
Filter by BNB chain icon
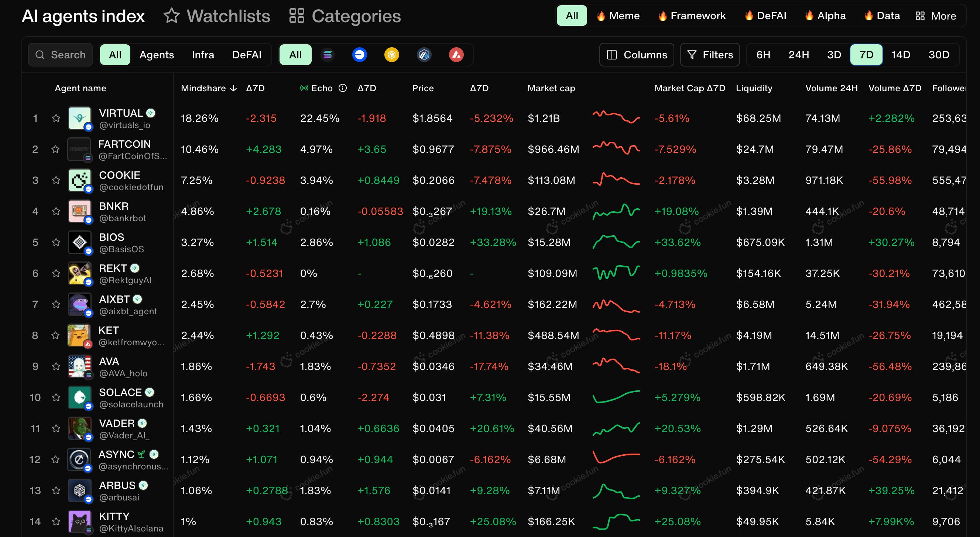(x=391, y=55)
